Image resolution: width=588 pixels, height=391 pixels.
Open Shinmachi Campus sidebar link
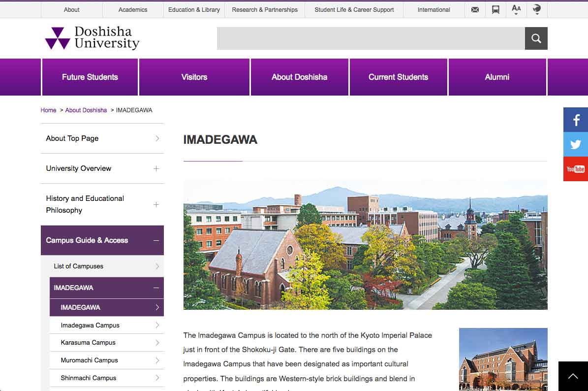coord(107,378)
